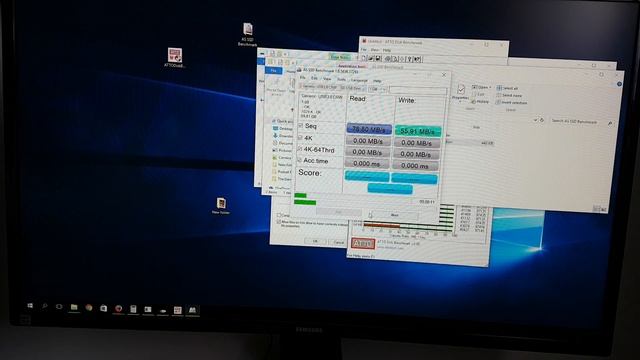The image size is (640, 360).
Task: Click the blue File tab in Explorer
Action: tap(273, 71)
